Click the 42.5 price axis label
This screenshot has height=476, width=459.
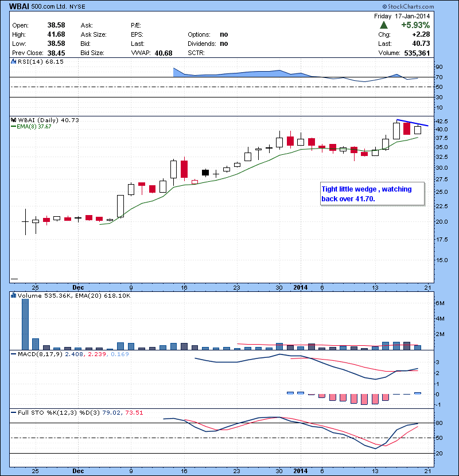[x=441, y=121]
